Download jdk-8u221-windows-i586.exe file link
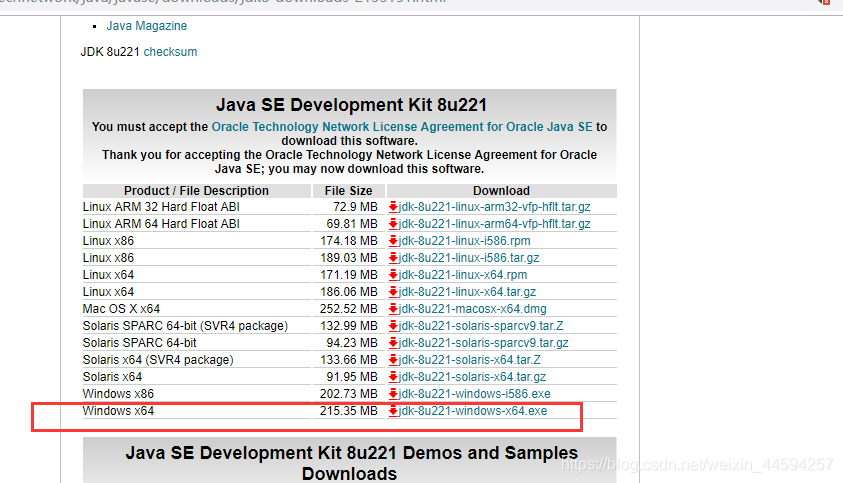 (x=475, y=394)
